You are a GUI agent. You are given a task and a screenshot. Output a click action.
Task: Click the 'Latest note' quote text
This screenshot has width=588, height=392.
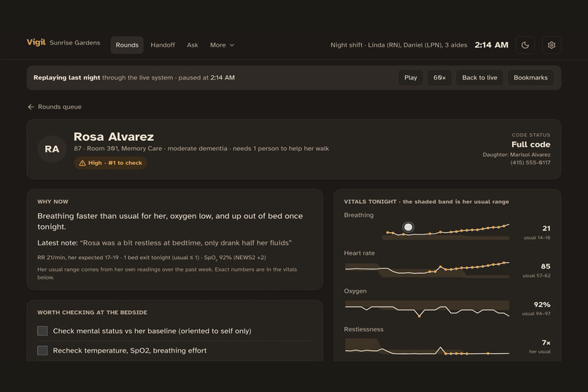tap(186, 242)
